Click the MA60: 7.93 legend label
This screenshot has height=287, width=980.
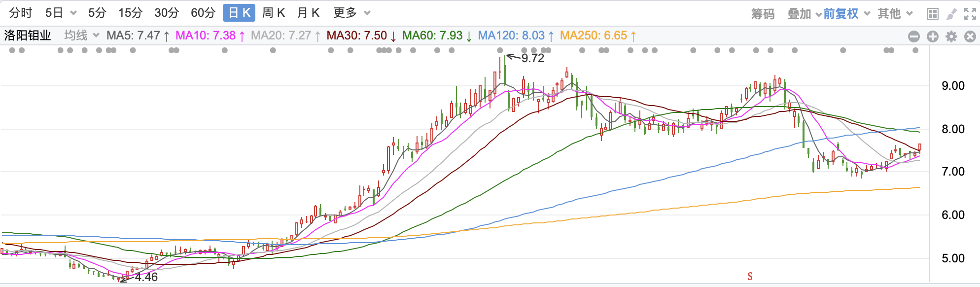pyautogui.click(x=437, y=36)
